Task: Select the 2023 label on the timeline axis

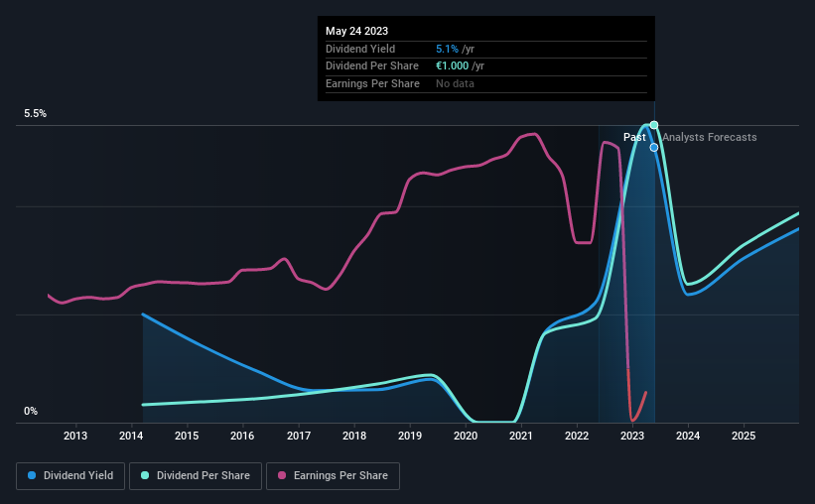Action: click(x=632, y=436)
